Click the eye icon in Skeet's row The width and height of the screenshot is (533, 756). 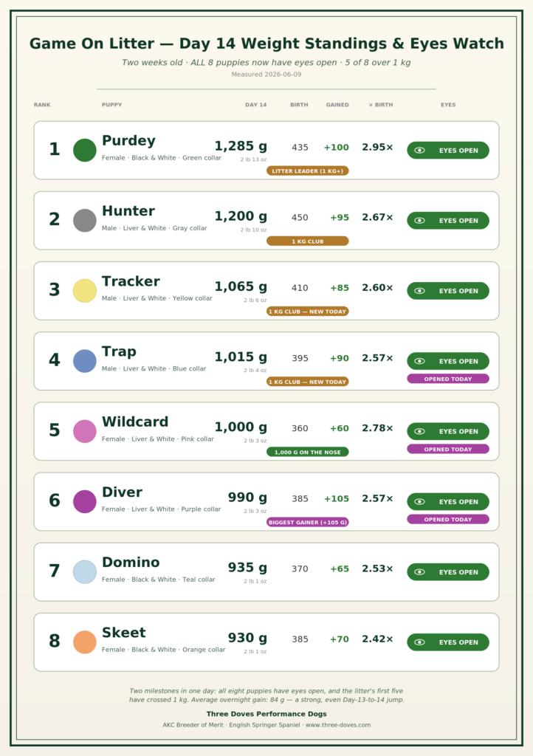419,642
